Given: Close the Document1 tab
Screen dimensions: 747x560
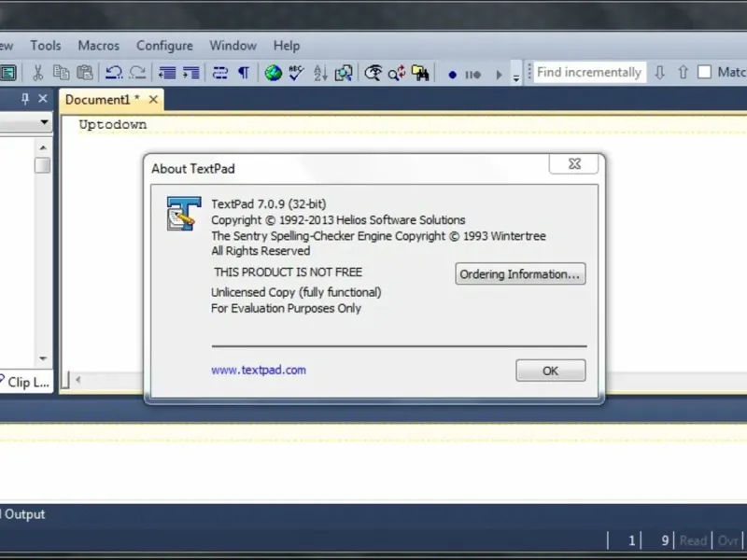Looking at the screenshot, I should (x=153, y=100).
